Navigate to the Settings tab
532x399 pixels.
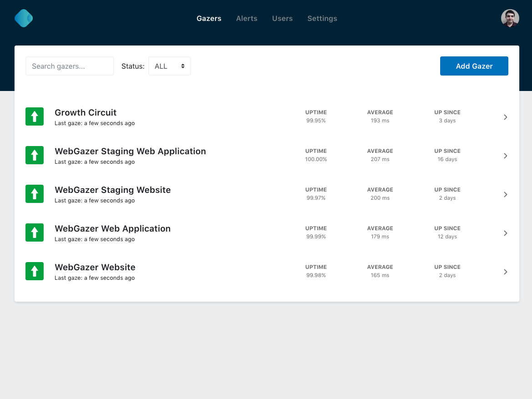322,19
